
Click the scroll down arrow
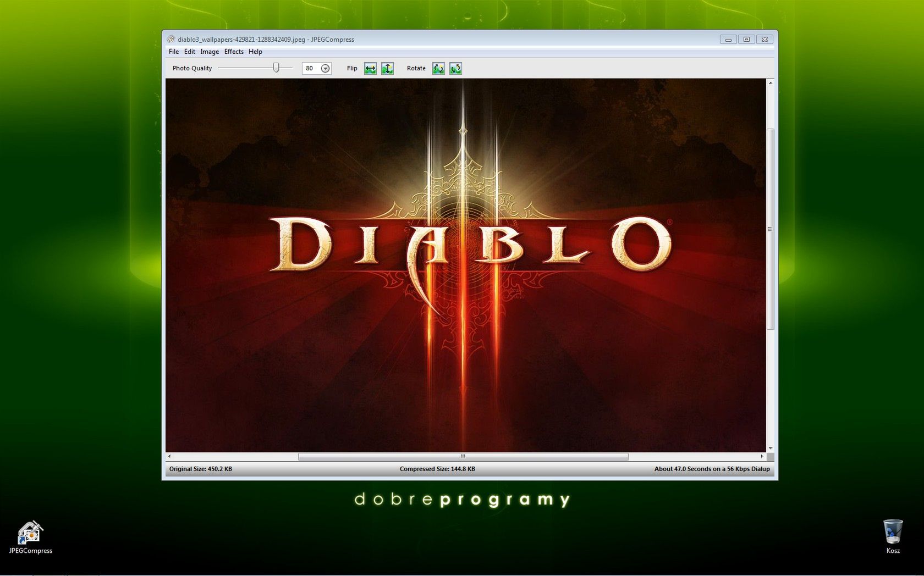770,448
